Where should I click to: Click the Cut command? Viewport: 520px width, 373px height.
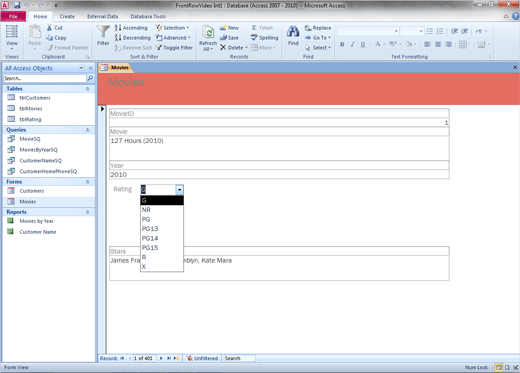click(x=55, y=28)
